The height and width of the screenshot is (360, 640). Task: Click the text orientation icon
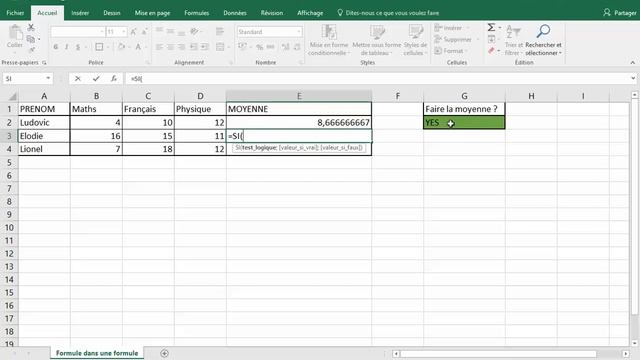click(x=195, y=31)
